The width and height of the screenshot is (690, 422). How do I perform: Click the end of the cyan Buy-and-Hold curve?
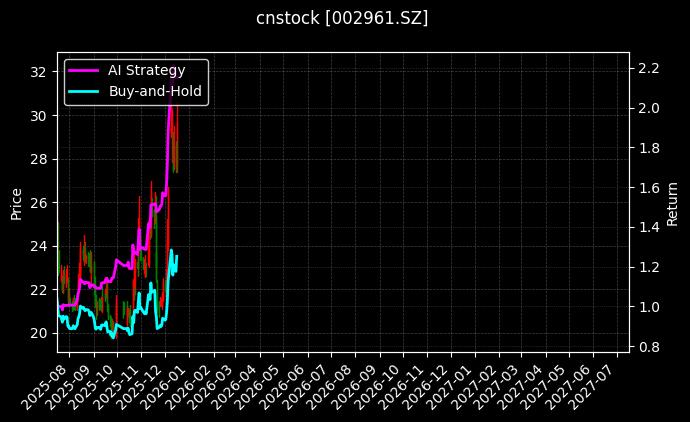point(177,256)
